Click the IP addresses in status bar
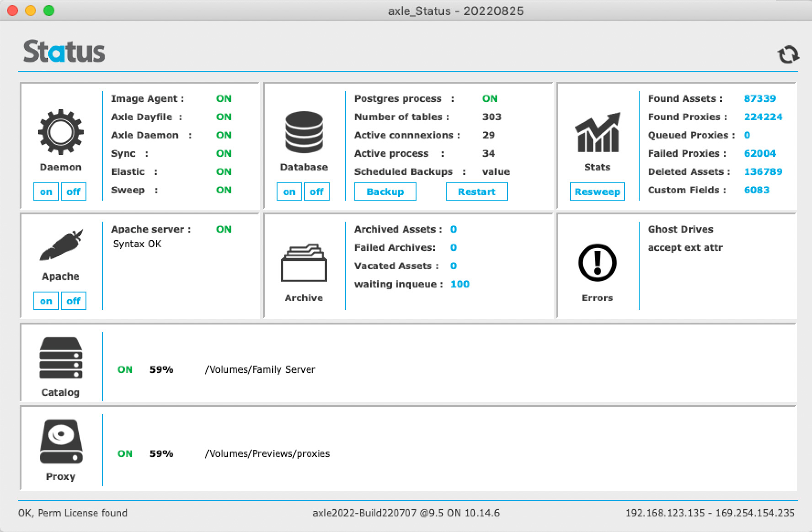 pyautogui.click(x=710, y=513)
